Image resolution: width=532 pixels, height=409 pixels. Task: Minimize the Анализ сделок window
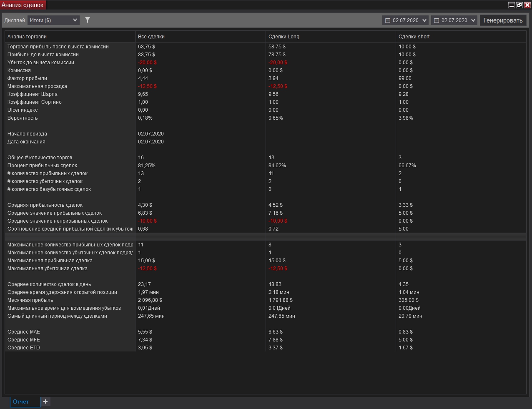[x=512, y=5]
